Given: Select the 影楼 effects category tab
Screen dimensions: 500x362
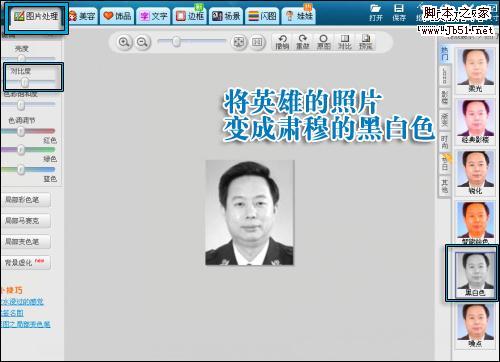Looking at the screenshot, I should coord(445,98).
